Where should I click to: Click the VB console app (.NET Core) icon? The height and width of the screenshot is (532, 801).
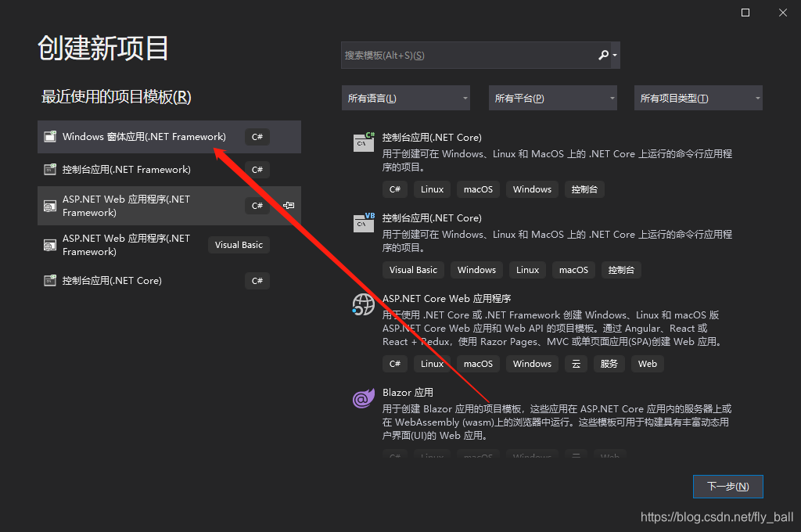(364, 222)
